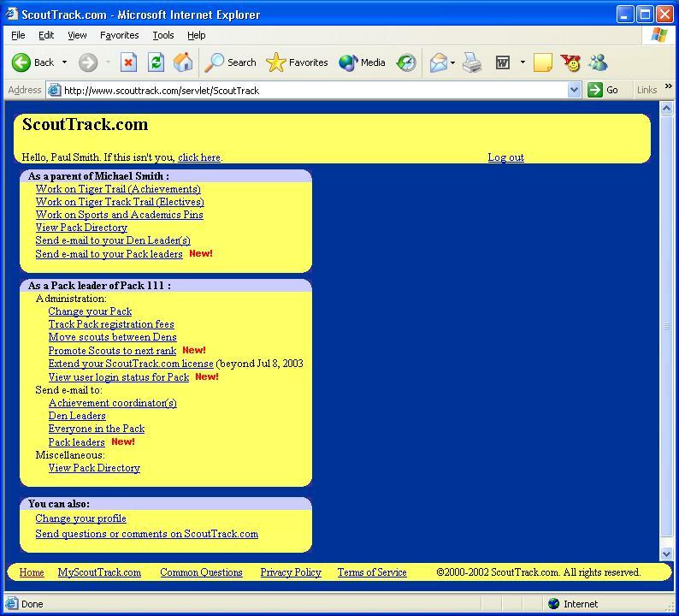
Task: Click the Log out link
Action: click(505, 157)
